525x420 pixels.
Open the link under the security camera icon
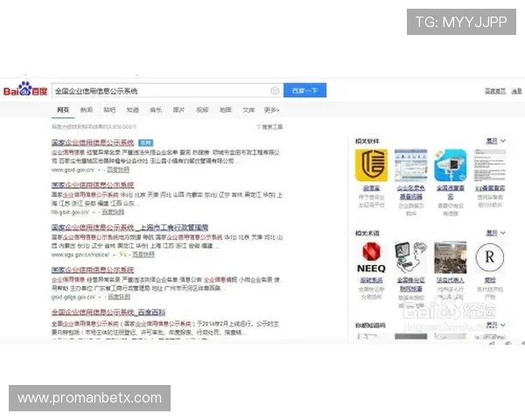point(451,192)
